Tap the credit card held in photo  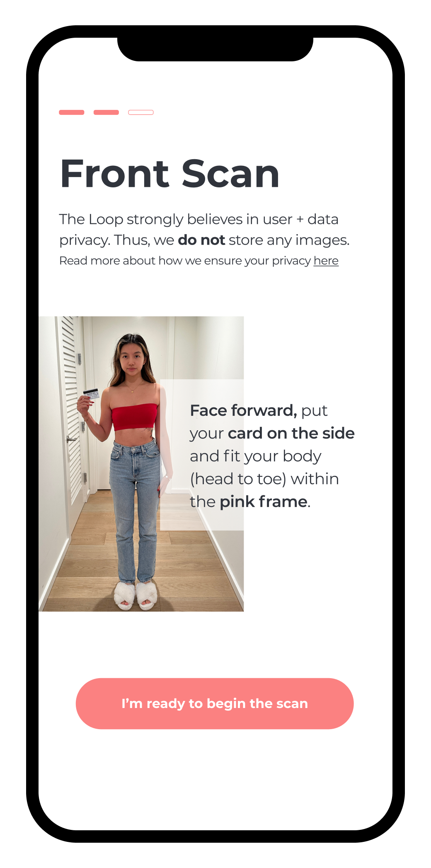pyautogui.click(x=92, y=394)
